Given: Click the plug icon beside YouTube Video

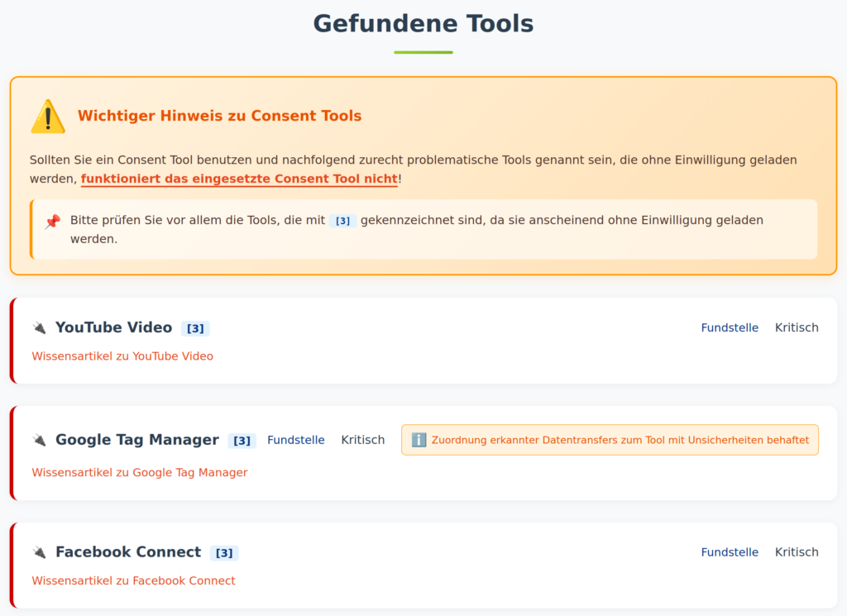Looking at the screenshot, I should pos(40,327).
